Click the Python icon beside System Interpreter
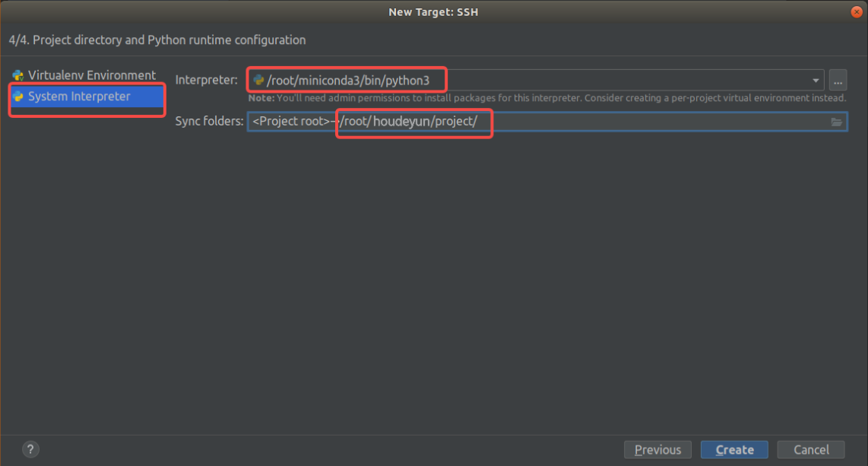The width and height of the screenshot is (868, 466). [x=17, y=97]
